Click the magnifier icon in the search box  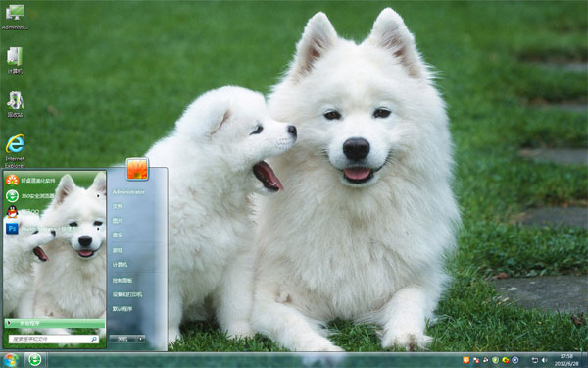(x=94, y=339)
